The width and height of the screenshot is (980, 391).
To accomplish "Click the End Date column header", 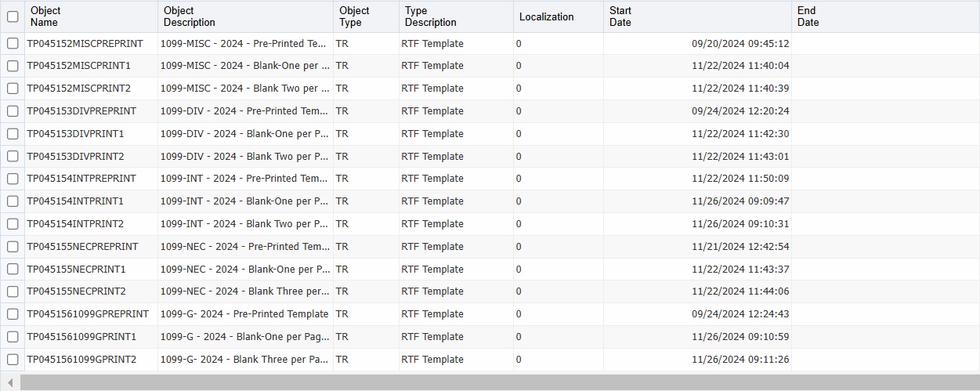I will pos(885,16).
